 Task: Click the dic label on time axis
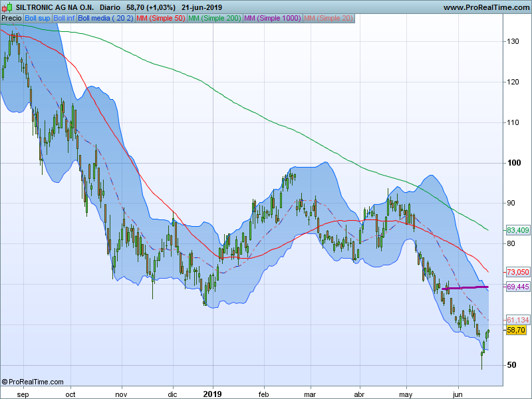172,394
